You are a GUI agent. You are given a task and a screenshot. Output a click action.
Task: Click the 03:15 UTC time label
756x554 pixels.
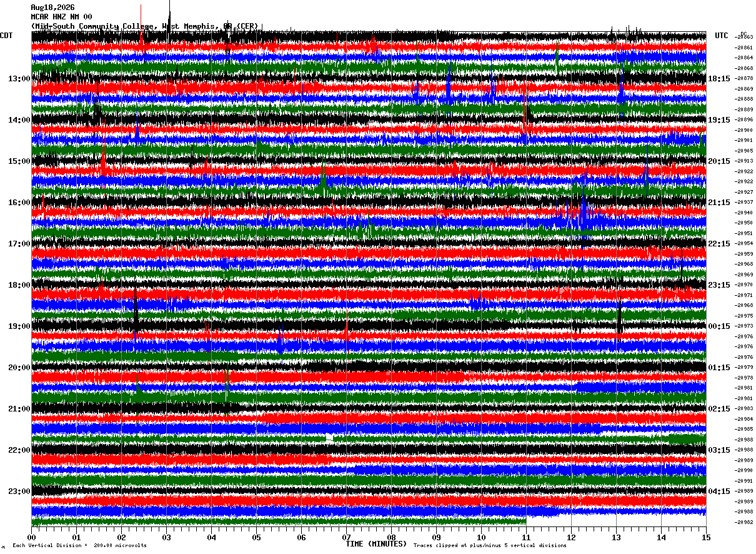coord(719,450)
